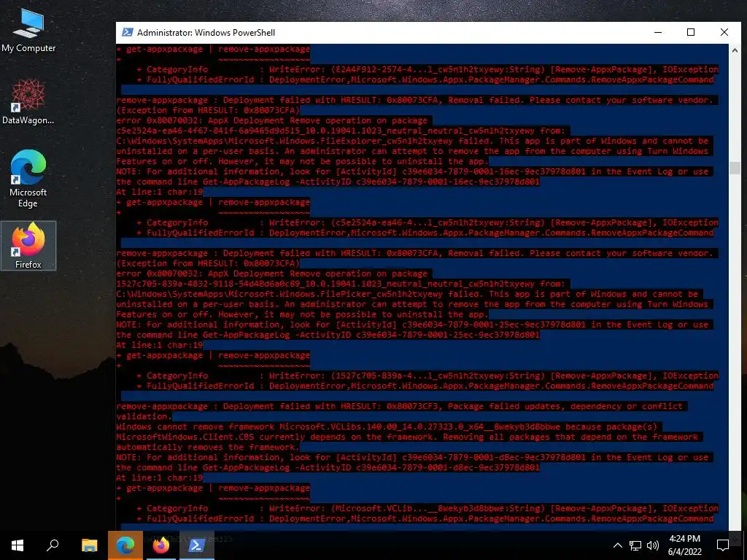Select the Microsoft Edge desktop shortcut

[x=28, y=179]
